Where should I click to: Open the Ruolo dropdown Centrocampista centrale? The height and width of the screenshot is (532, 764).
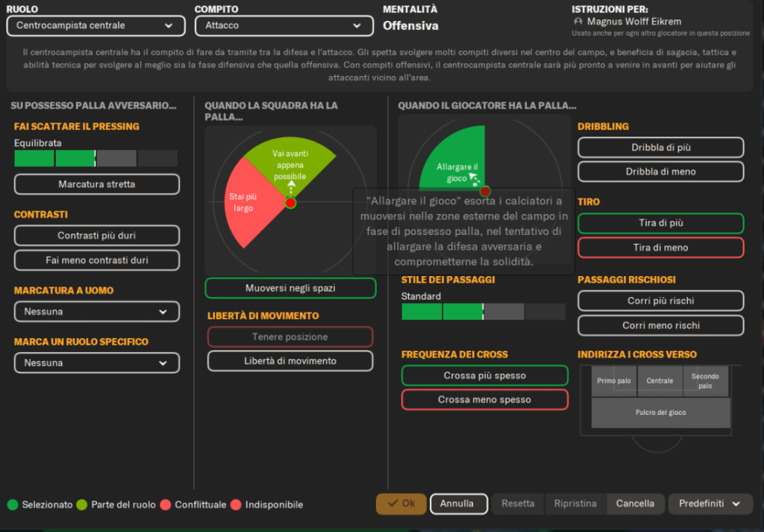pos(95,25)
